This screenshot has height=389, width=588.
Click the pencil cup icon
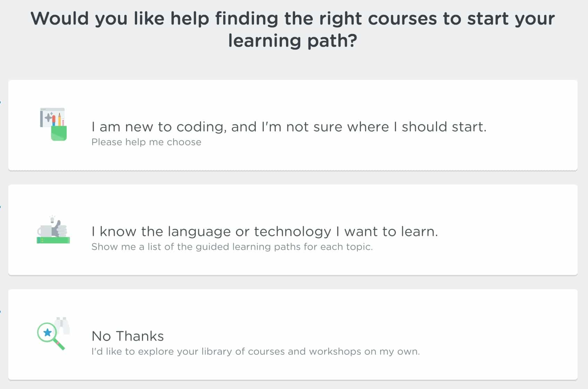point(53,124)
